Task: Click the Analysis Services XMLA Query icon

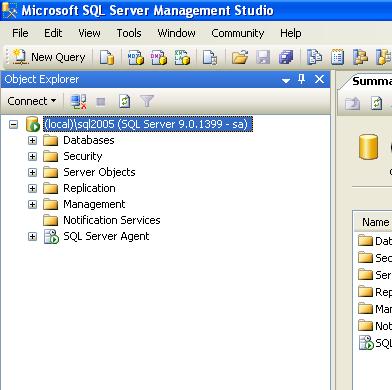Action: tap(182, 57)
